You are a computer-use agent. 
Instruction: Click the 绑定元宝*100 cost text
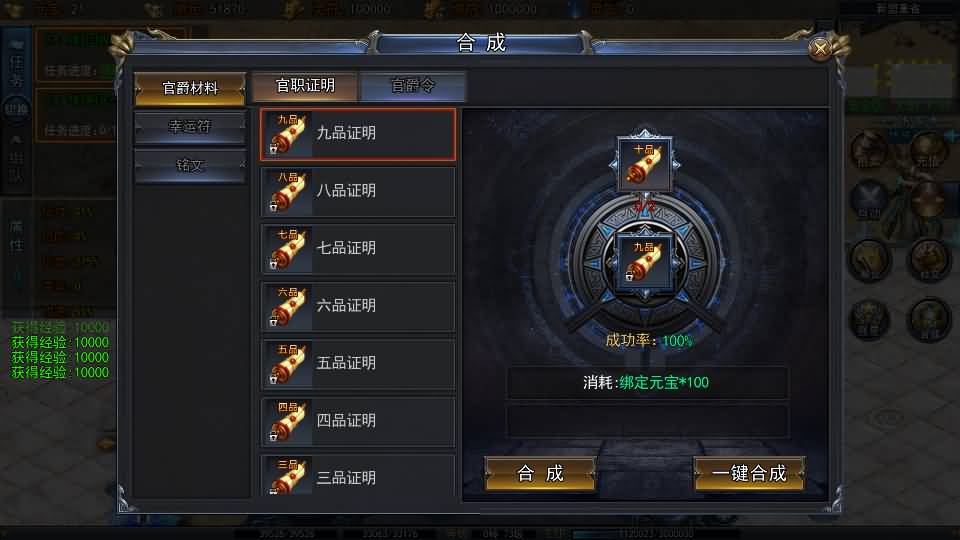point(664,383)
